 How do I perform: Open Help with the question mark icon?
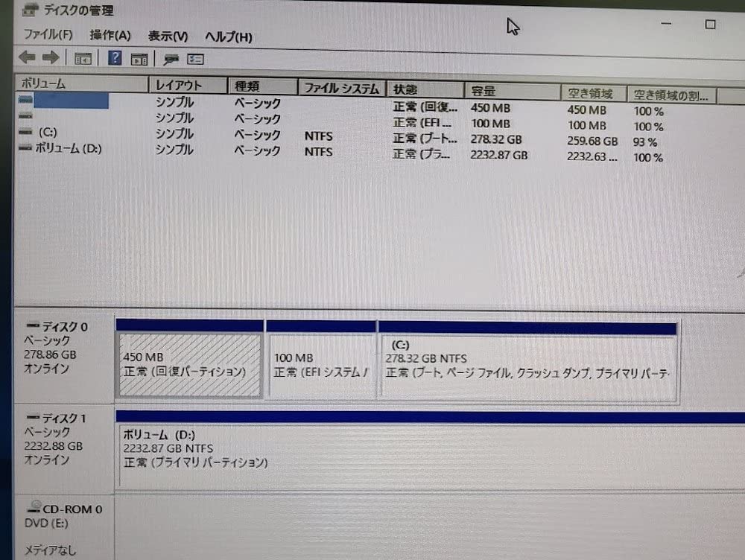pos(115,58)
